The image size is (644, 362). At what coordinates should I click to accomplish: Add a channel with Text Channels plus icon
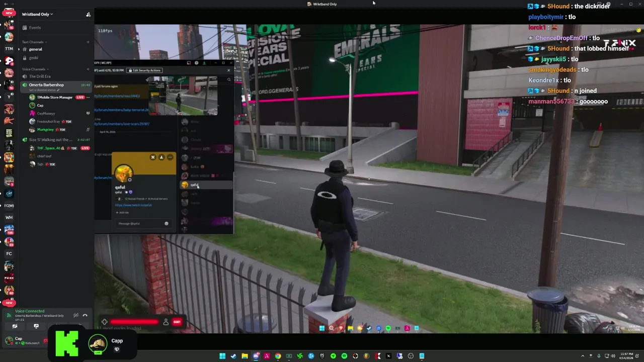pyautogui.click(x=88, y=42)
